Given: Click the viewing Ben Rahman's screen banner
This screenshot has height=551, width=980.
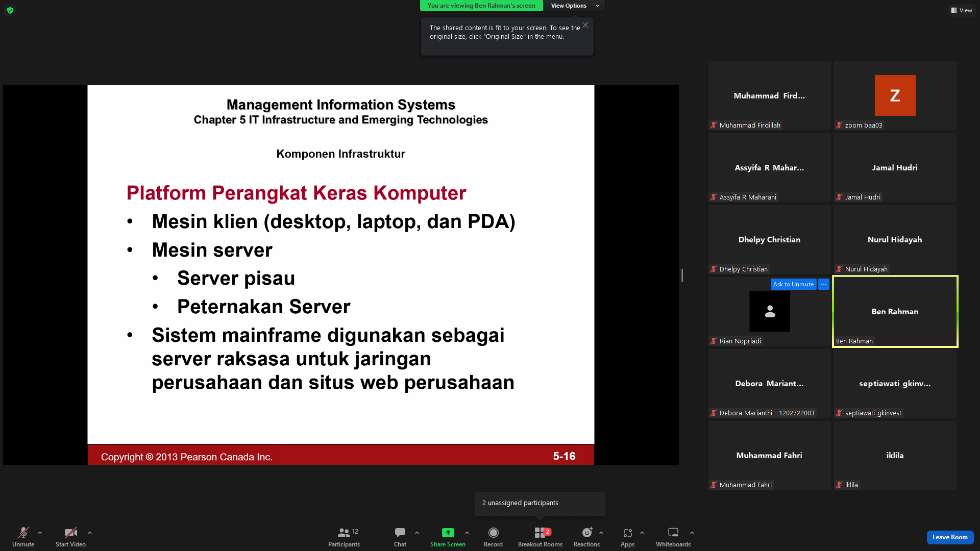Looking at the screenshot, I should click(481, 6).
